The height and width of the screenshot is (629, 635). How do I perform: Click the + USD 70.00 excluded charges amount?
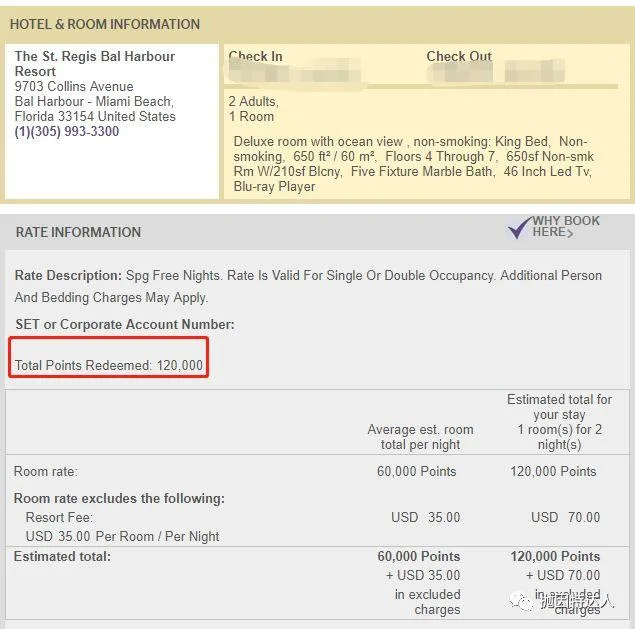coord(563,575)
